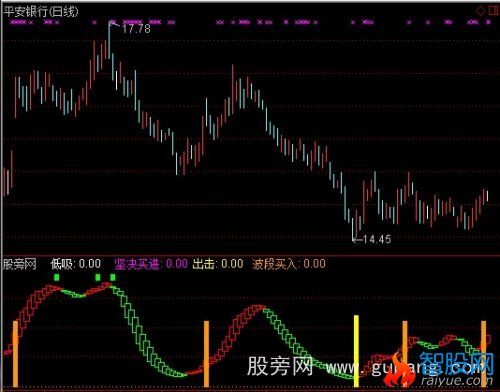Image resolution: width=500 pixels, height=392 pixels.
Task: Click the yellow vertical signal bar
Action: pyautogui.click(x=356, y=351)
